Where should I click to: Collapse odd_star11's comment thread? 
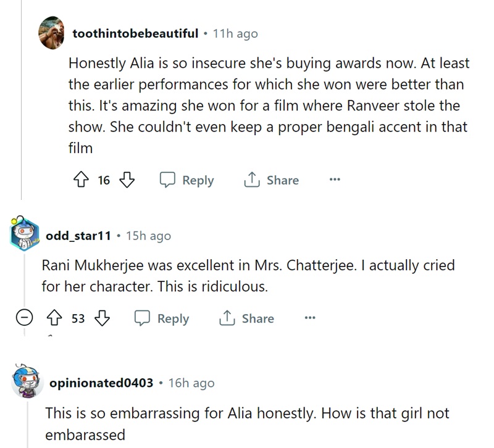(x=24, y=318)
